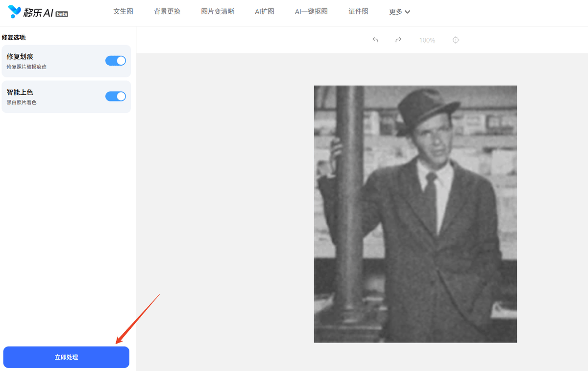Click the undo arrow icon
Screen dimensions: 588x371
[x=375, y=40]
